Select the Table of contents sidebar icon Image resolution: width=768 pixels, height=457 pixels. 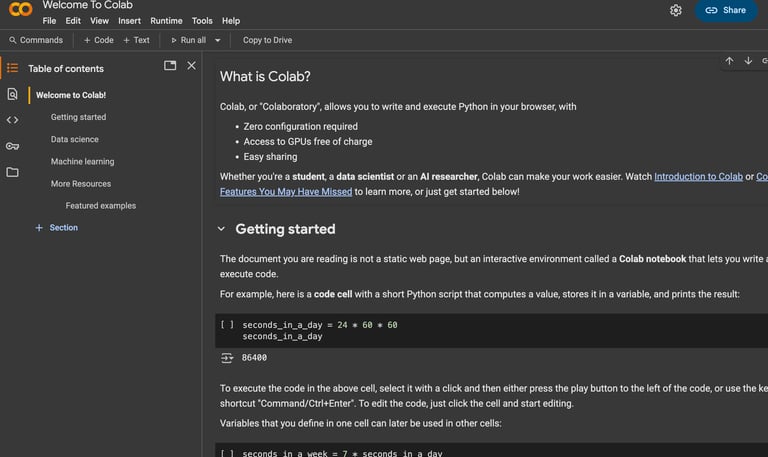pyautogui.click(x=12, y=68)
